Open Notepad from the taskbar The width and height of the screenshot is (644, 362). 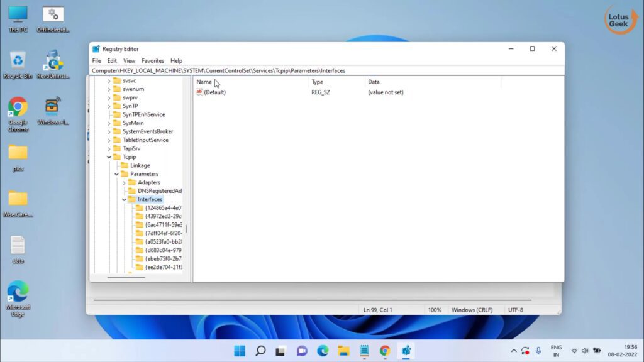click(364, 351)
